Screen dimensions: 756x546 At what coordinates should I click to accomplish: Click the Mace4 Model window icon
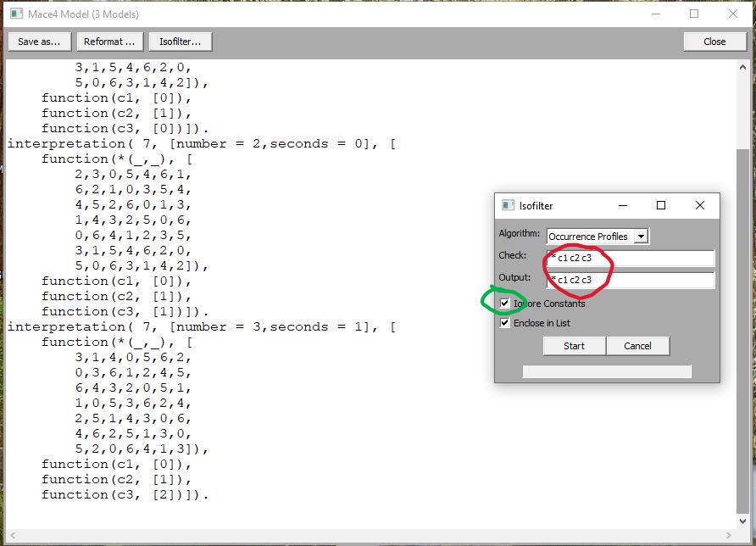(x=17, y=14)
